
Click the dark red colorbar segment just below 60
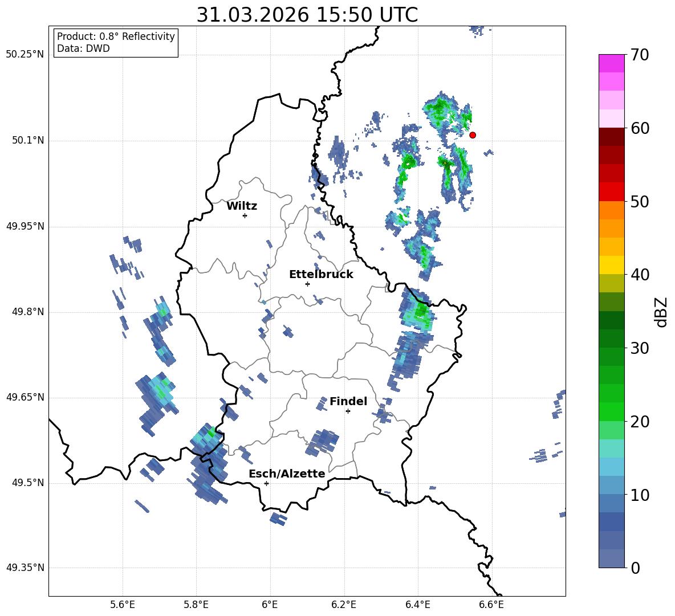pyautogui.click(x=611, y=137)
